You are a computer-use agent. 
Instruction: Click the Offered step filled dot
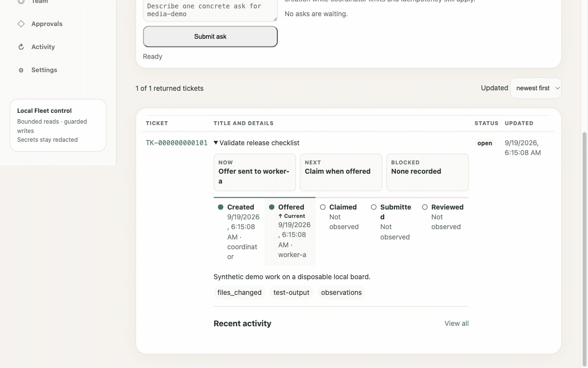pyautogui.click(x=271, y=207)
